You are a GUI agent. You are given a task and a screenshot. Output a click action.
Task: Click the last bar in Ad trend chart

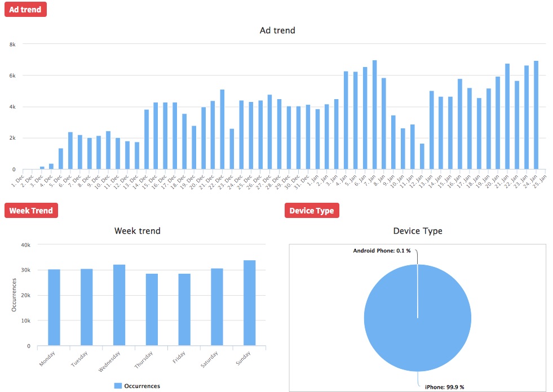point(536,115)
